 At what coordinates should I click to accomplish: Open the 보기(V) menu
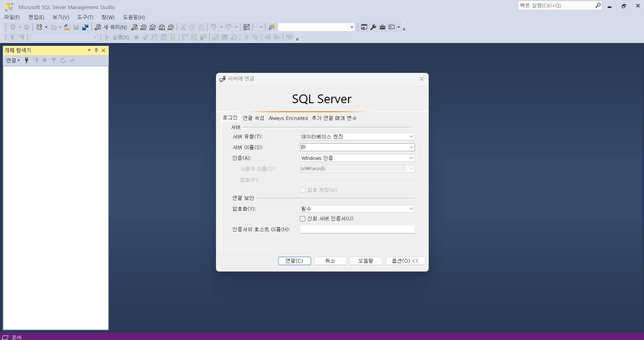pos(61,17)
